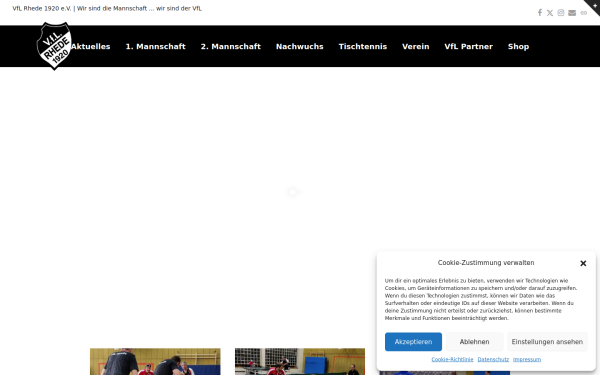
Task: Open the second sports hall photo thumbnail
Action: [x=300, y=362]
